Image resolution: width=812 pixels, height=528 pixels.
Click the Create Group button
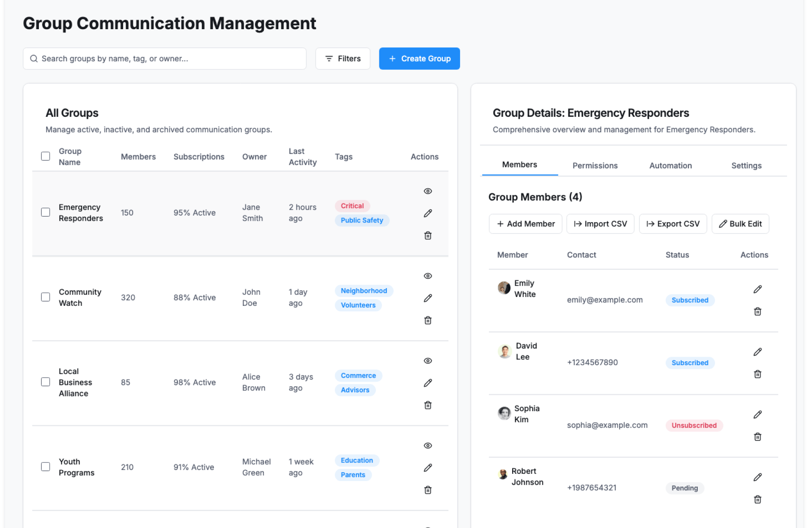click(419, 59)
